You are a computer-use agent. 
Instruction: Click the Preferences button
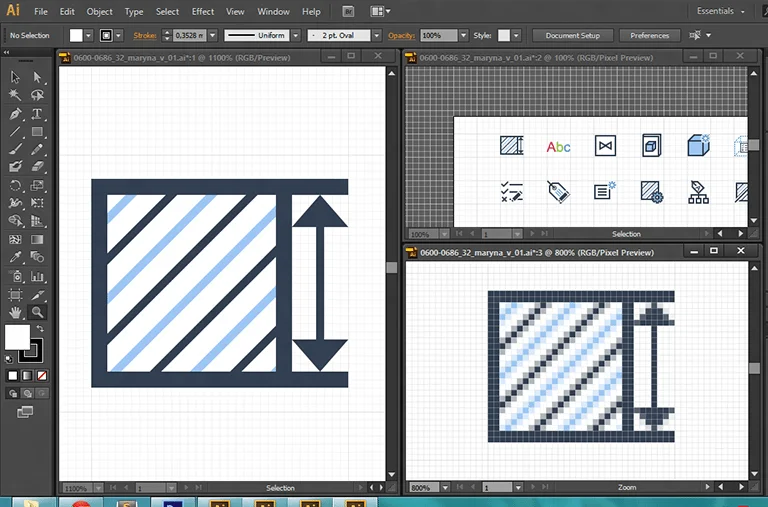click(649, 35)
